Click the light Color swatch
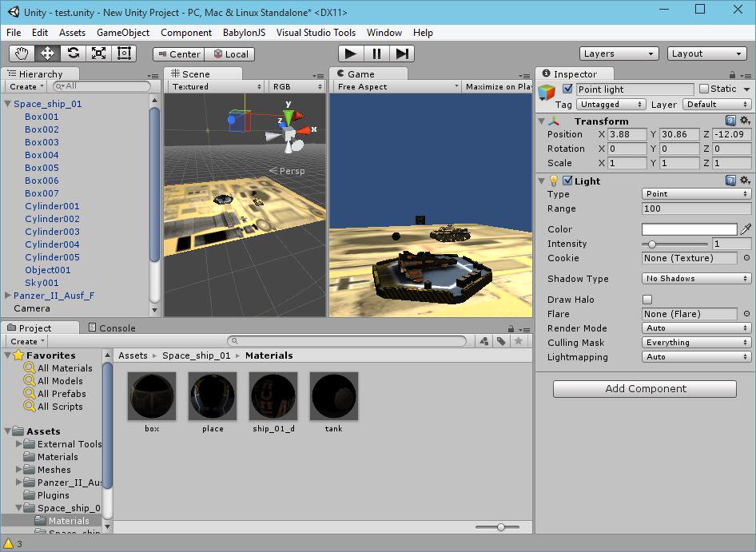756x552 pixels. 689,229
